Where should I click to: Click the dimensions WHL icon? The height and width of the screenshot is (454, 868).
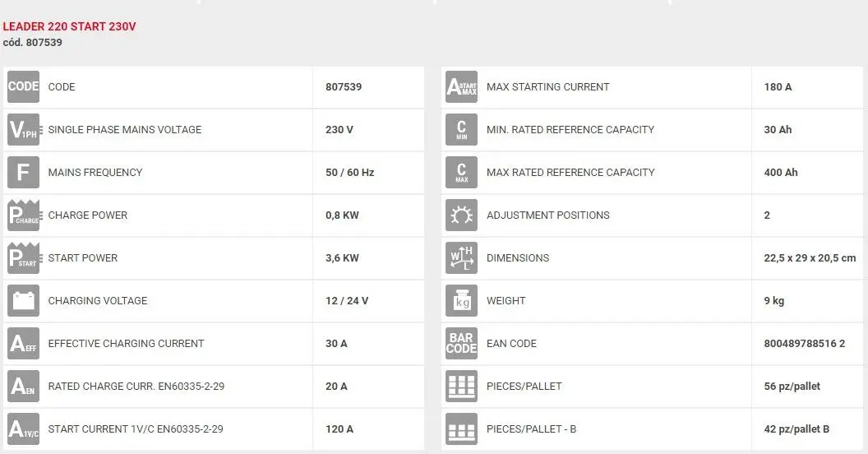coord(461,257)
